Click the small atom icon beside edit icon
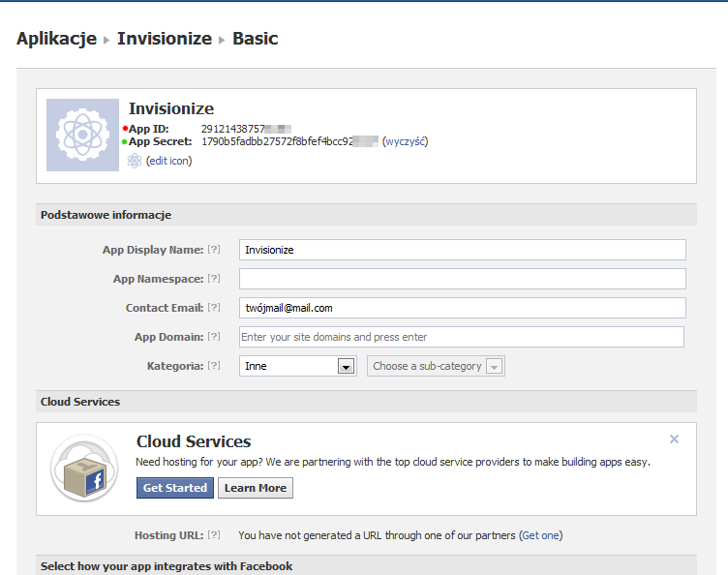728x575 pixels. pyautogui.click(x=135, y=161)
